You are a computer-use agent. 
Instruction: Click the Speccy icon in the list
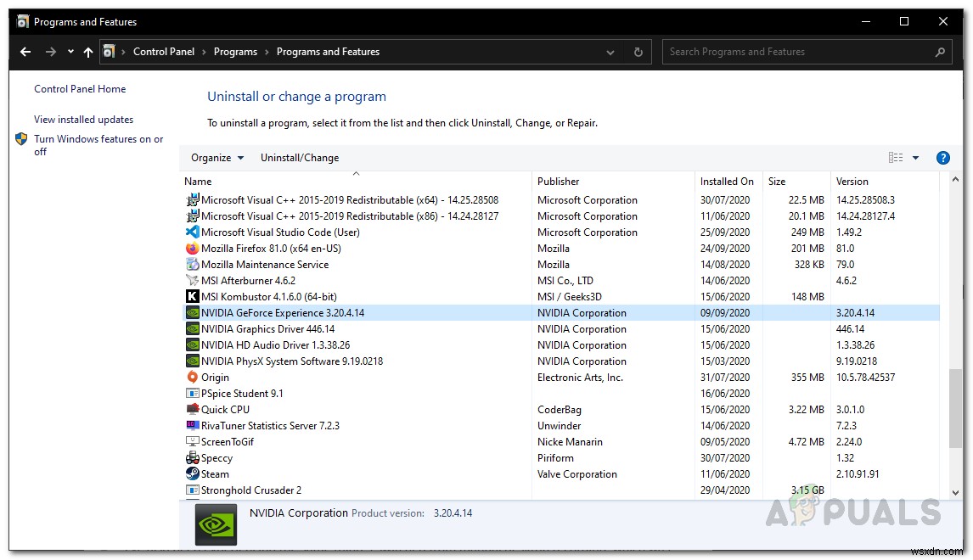[193, 458]
